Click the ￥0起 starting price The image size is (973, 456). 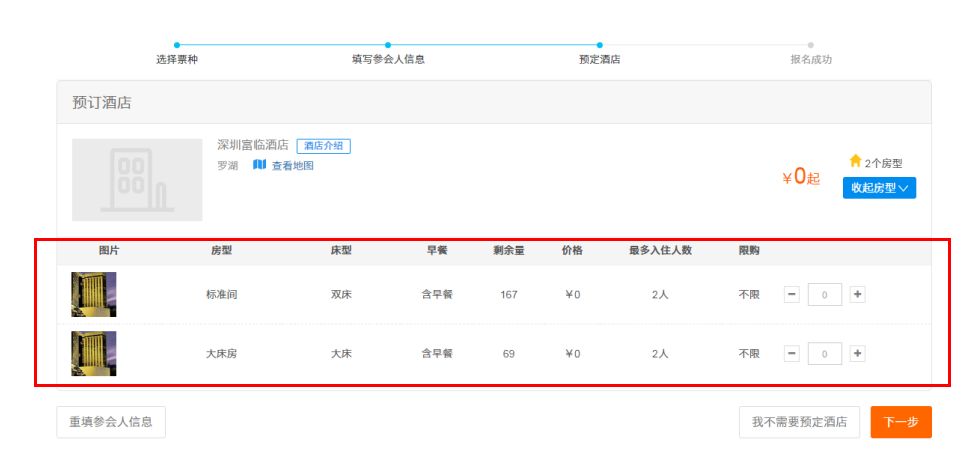click(x=801, y=177)
